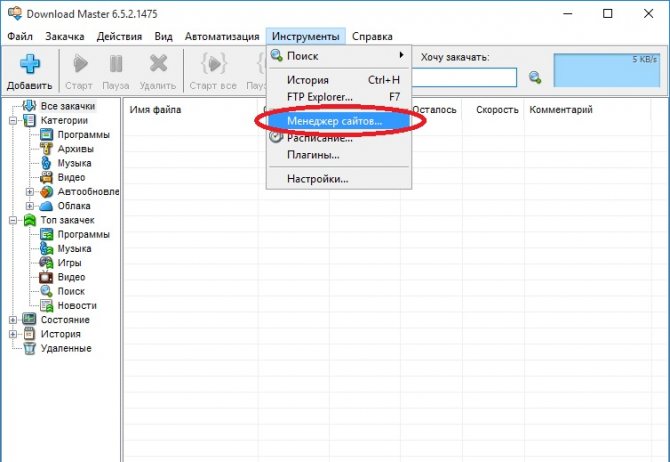The height and width of the screenshot is (462, 670).
Task: Minimize the Download Master window
Action: point(567,14)
